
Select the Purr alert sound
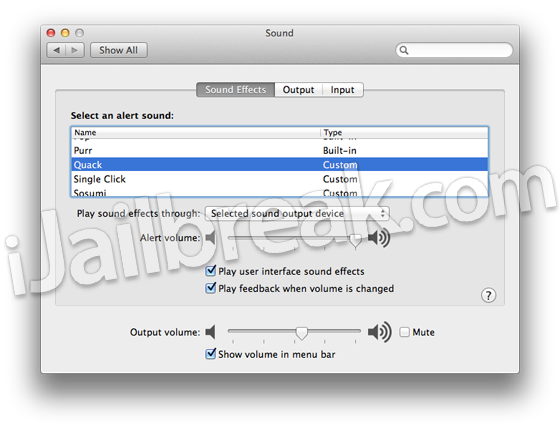tap(280, 150)
